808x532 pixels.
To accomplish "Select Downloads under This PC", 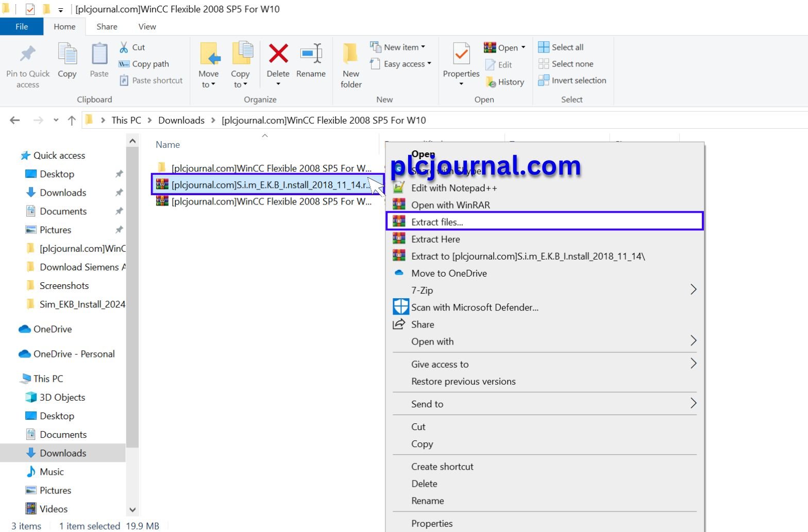I will (x=63, y=453).
